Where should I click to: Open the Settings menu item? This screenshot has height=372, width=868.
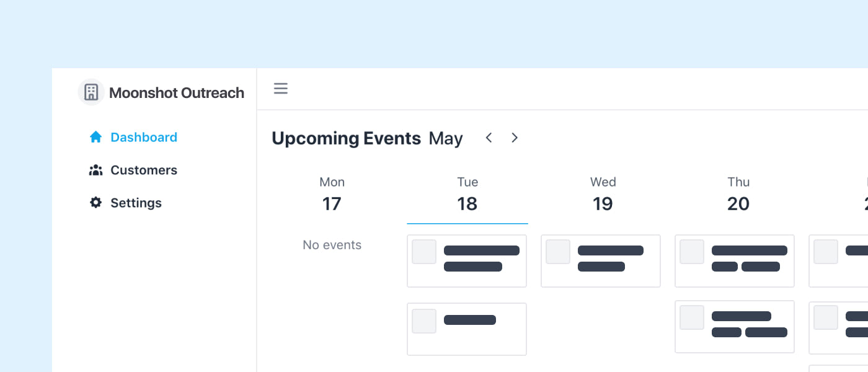point(136,203)
